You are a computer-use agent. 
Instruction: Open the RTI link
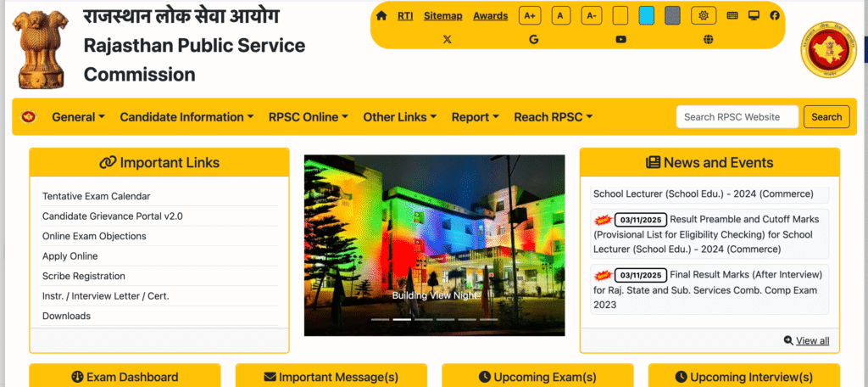[x=405, y=15]
